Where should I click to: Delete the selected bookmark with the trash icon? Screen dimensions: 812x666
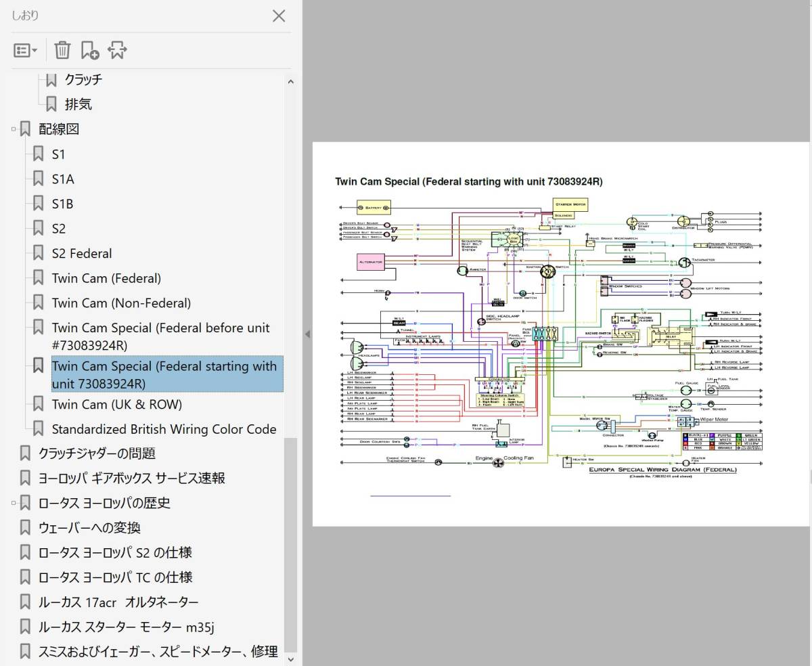coord(62,50)
